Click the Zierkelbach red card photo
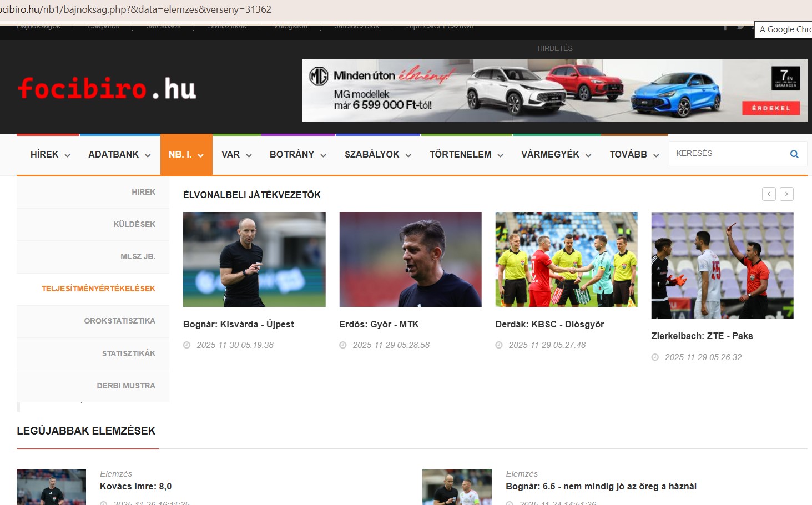 (722, 265)
